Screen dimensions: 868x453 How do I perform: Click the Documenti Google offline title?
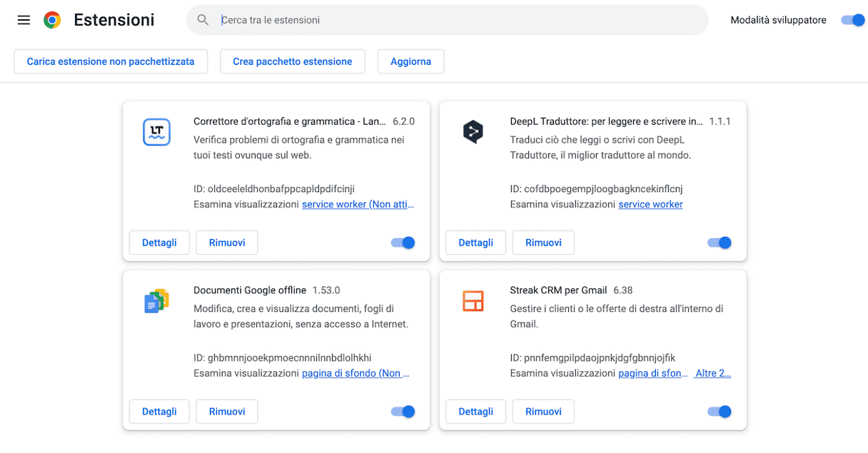[x=250, y=290]
